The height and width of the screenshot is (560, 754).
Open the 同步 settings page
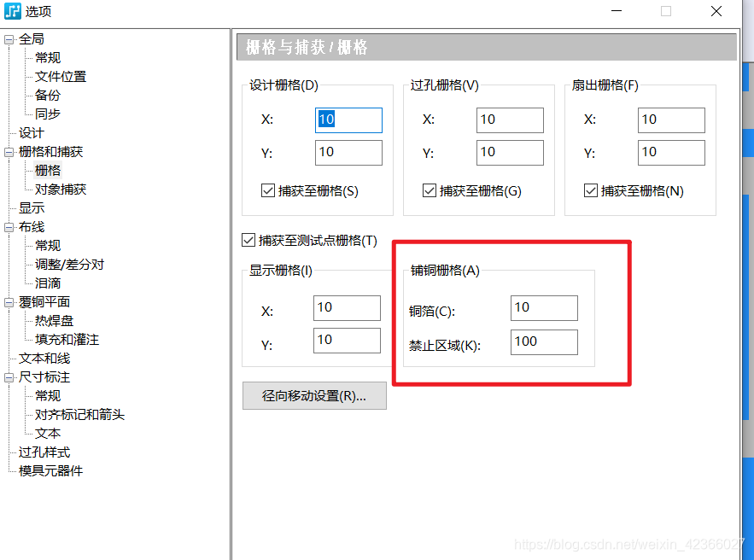[48, 114]
